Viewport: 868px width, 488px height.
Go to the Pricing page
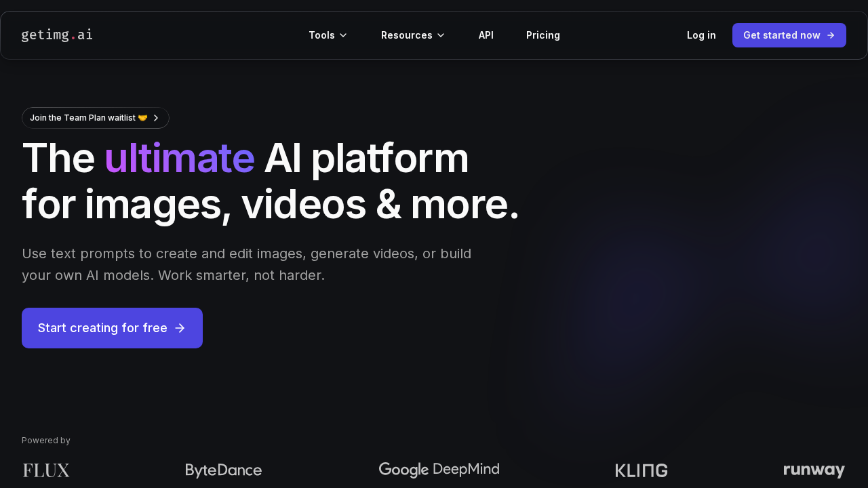coord(543,35)
